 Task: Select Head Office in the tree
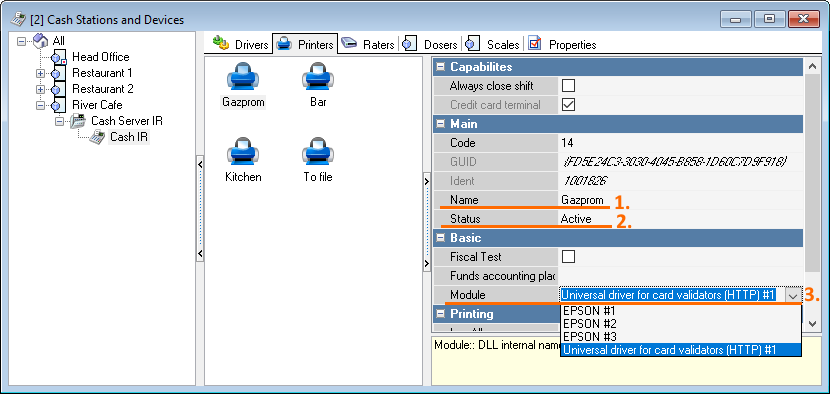click(x=101, y=57)
